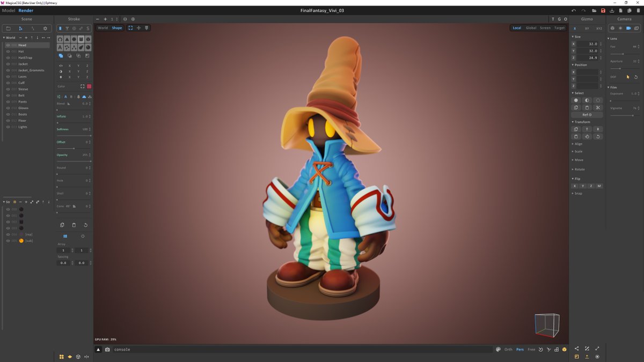
Task: Switch to the Render tab
Action: (25, 10)
